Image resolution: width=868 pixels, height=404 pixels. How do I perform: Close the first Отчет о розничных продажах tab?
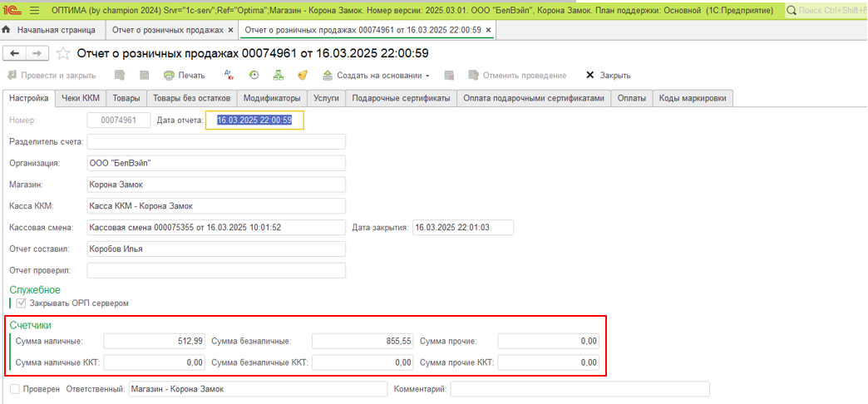click(x=231, y=30)
